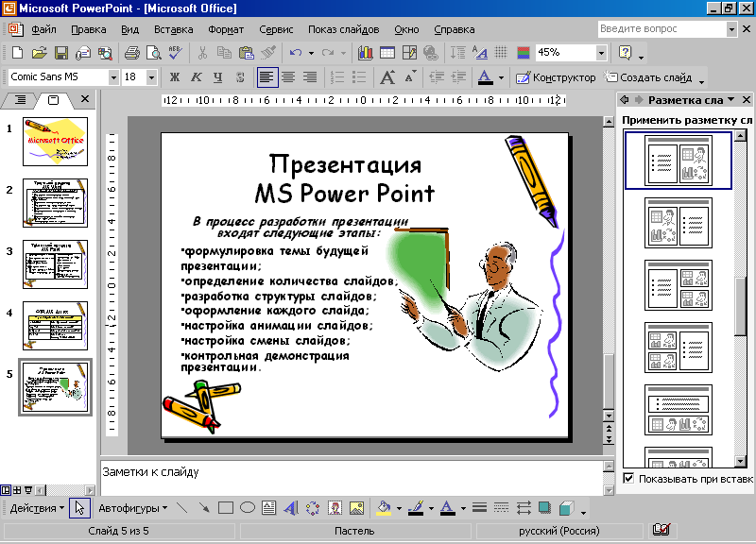Open the Help question mark icon
This screenshot has height=544, width=756.
(625, 53)
